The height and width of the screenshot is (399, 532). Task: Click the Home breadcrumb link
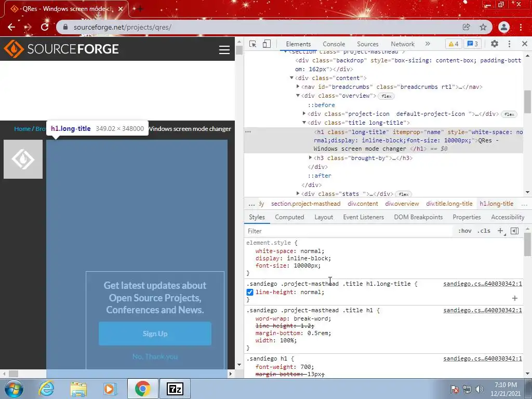tap(22, 129)
